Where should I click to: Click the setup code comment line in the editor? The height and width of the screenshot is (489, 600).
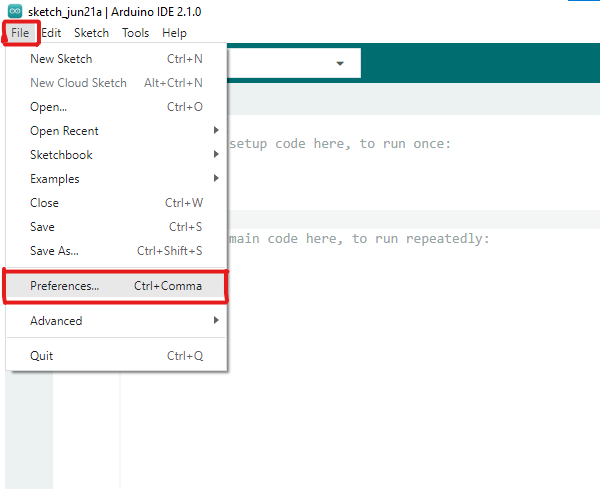click(340, 144)
